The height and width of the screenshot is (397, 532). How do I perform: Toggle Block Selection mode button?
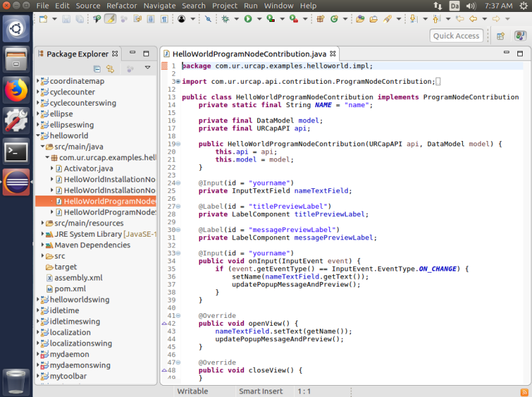point(151,19)
